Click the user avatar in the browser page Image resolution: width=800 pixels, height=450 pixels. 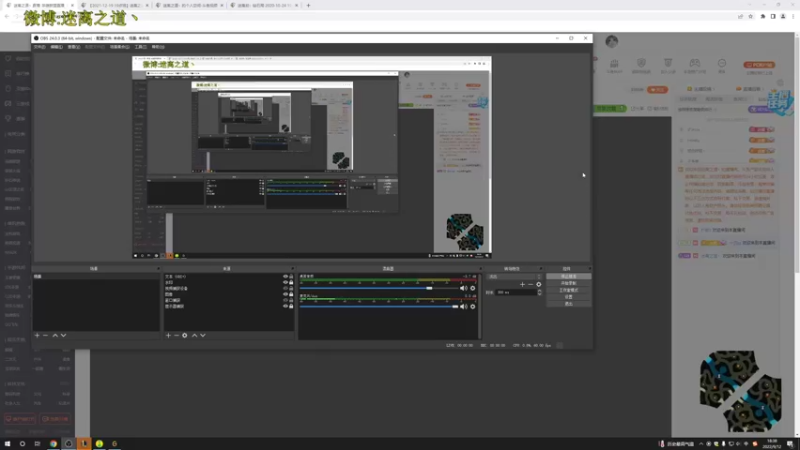[612, 41]
